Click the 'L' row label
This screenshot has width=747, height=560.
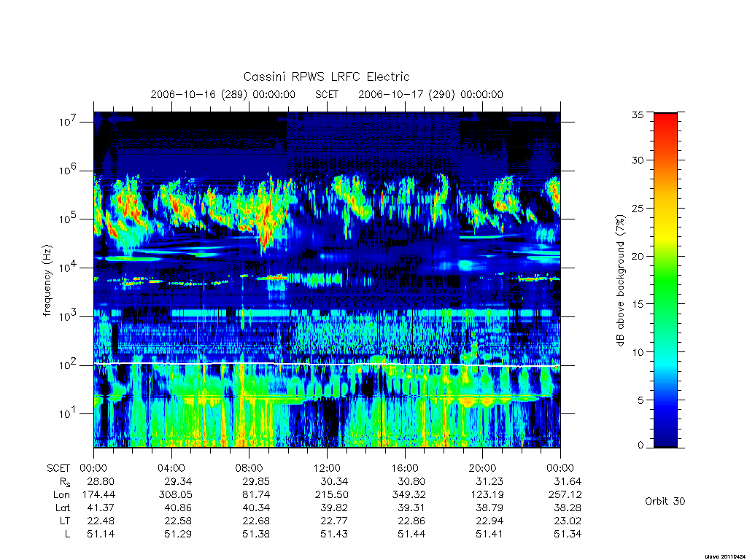coord(67,534)
